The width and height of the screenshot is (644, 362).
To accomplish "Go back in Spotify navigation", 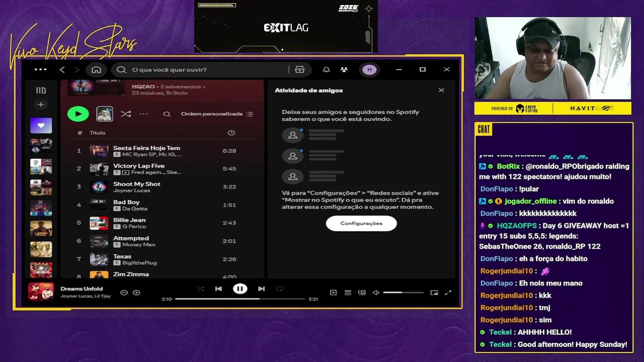I will [x=62, y=69].
